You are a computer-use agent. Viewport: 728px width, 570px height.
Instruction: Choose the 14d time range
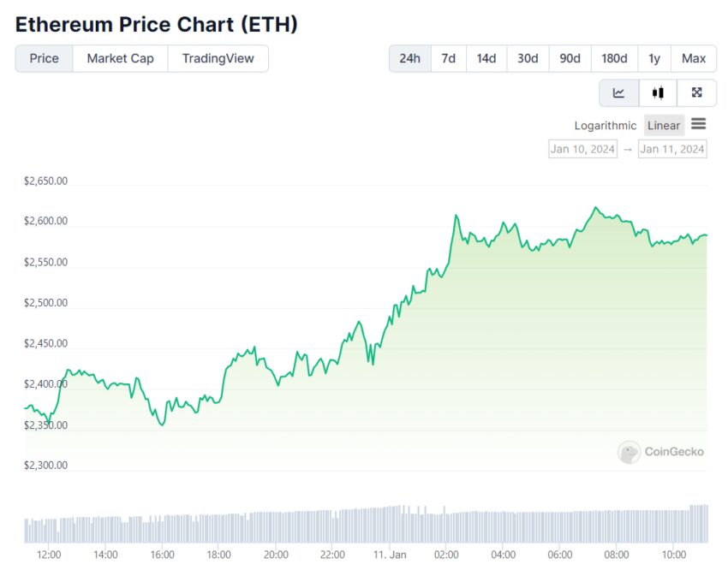click(x=486, y=58)
